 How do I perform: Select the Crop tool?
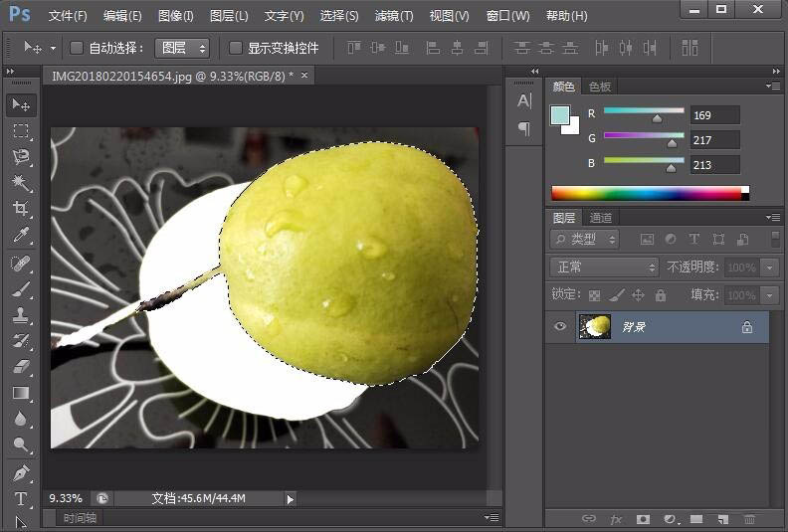tap(21, 209)
